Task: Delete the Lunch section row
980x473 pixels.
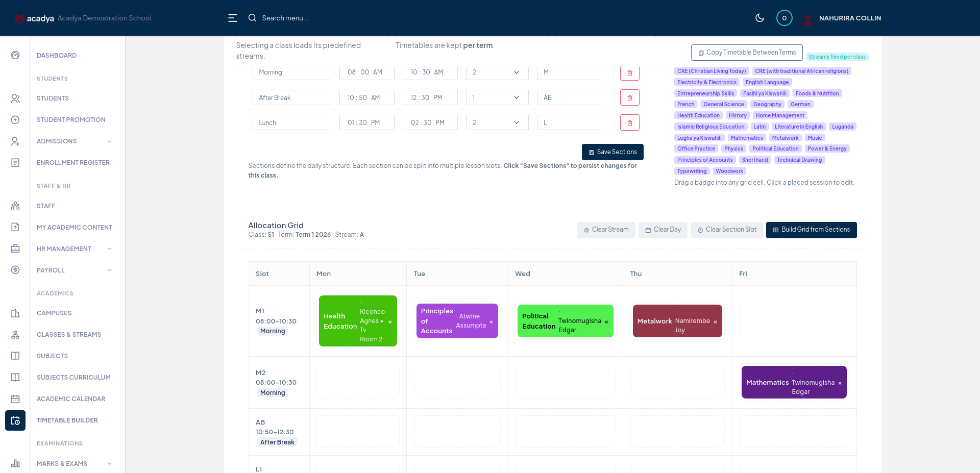Action: tap(629, 122)
